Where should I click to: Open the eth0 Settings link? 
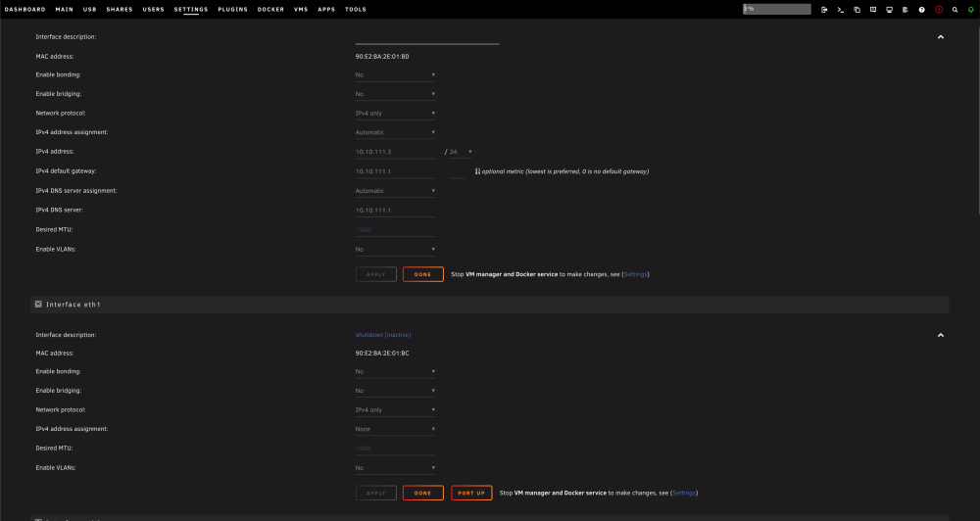(635, 274)
